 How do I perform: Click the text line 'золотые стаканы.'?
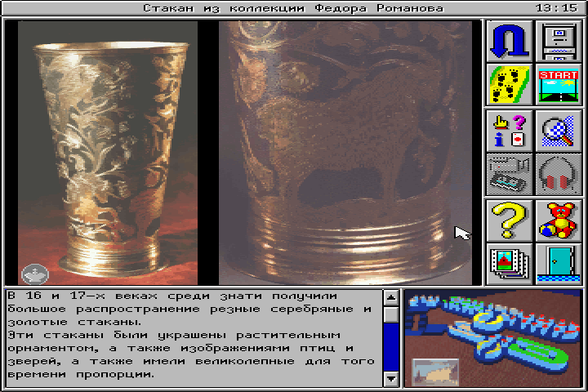point(74,323)
